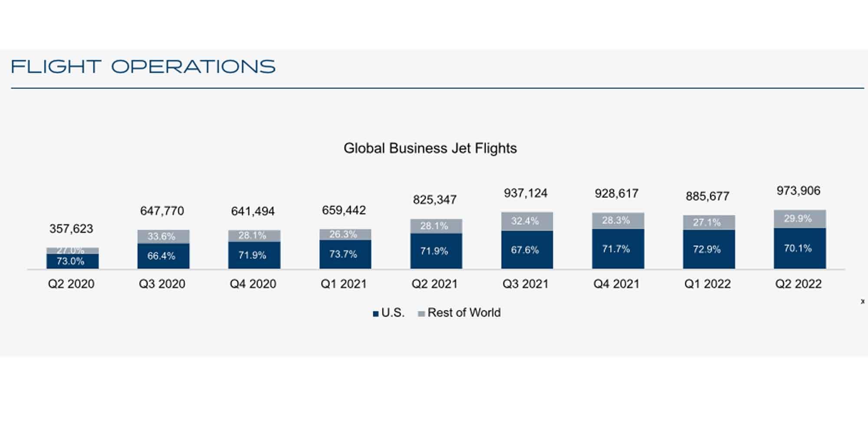Click the U.S. legend color swatch

point(375,314)
